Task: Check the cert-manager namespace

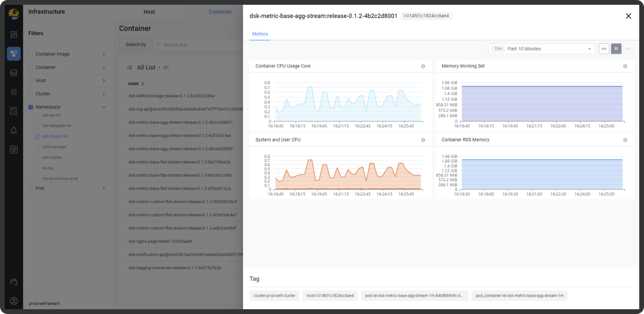Action: tap(38, 147)
